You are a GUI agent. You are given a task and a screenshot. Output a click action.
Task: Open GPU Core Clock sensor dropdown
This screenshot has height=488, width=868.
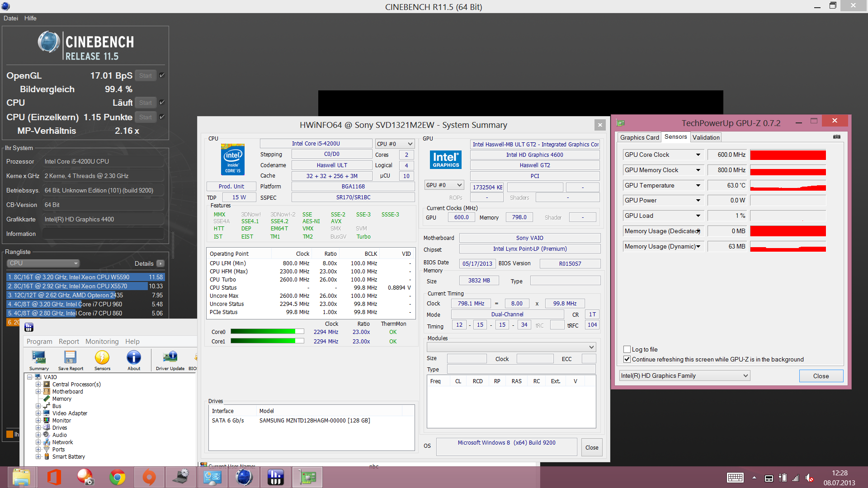(x=698, y=155)
